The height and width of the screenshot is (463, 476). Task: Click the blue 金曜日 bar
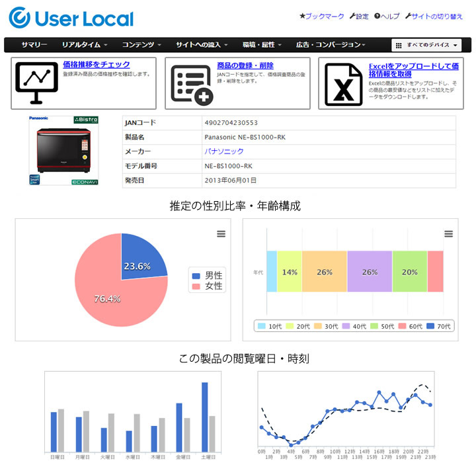coord(179,427)
